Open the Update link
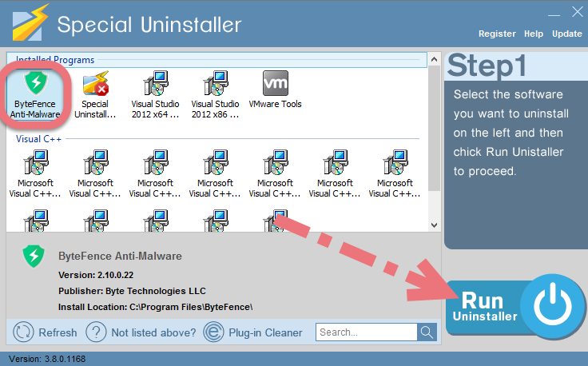Image resolution: width=588 pixels, height=366 pixels. [566, 34]
